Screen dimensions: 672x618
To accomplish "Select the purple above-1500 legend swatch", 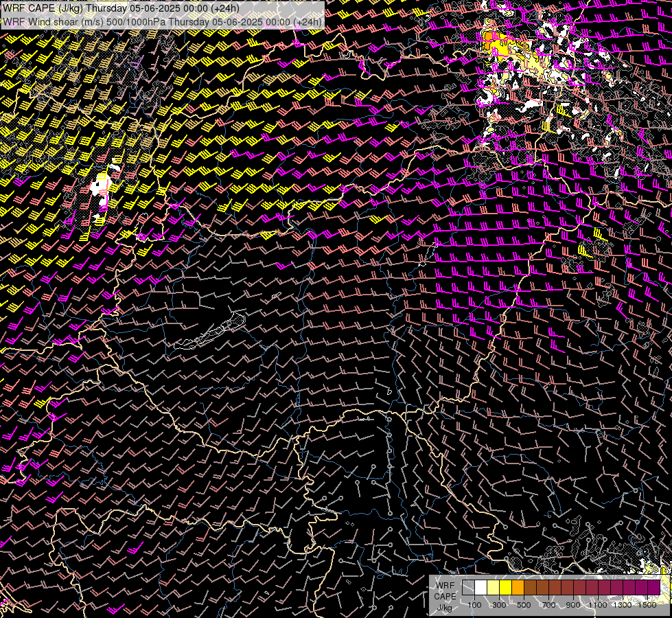I will (653, 588).
